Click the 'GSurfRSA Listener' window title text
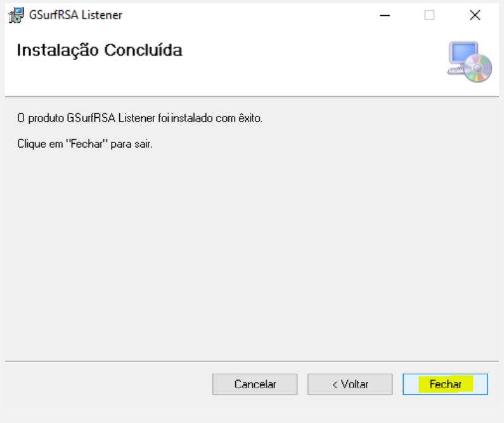This screenshot has width=504, height=423. click(75, 15)
